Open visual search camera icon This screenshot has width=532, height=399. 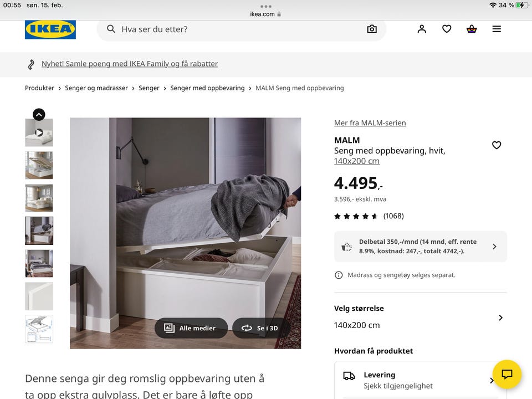point(372,29)
